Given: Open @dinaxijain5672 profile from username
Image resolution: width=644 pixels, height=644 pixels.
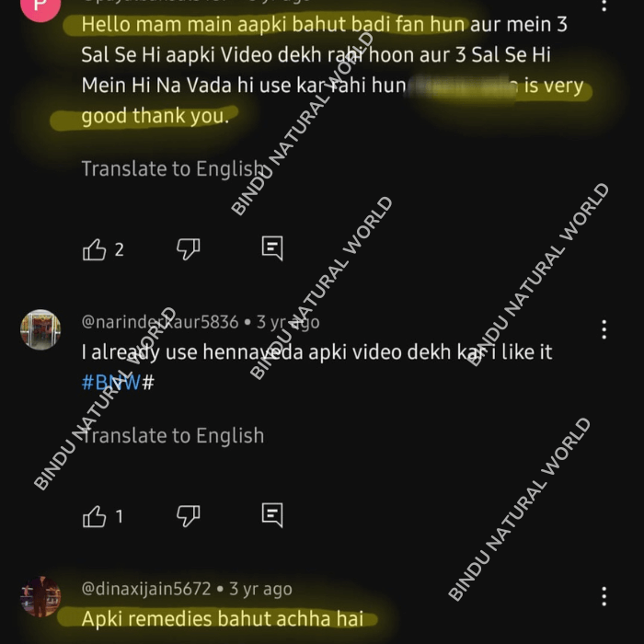Looking at the screenshot, I should coord(146,589).
